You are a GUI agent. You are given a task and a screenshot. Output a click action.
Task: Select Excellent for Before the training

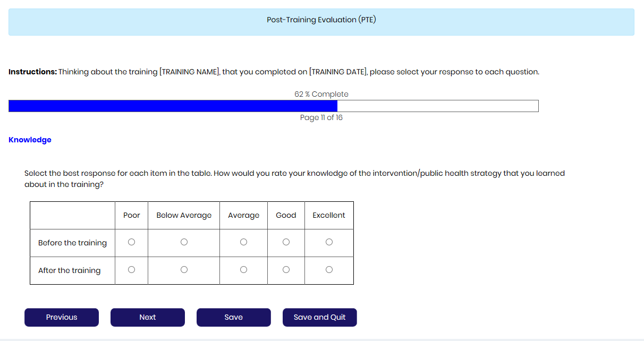329,242
